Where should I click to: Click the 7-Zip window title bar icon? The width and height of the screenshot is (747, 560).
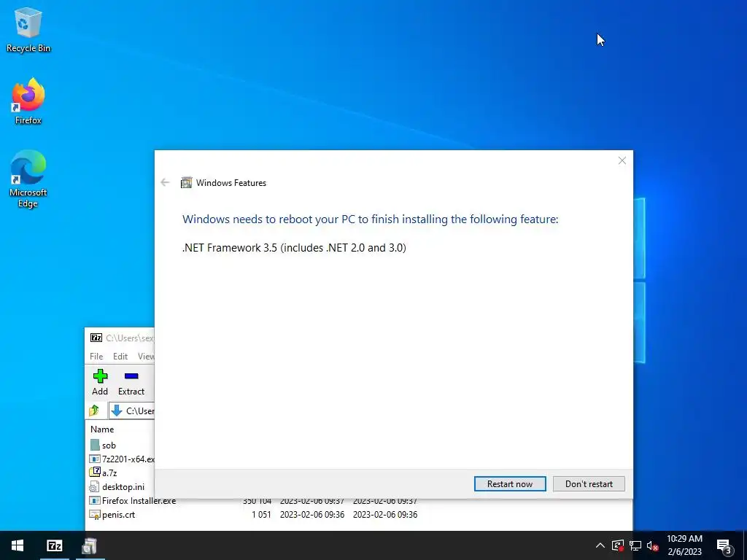[x=96, y=338]
